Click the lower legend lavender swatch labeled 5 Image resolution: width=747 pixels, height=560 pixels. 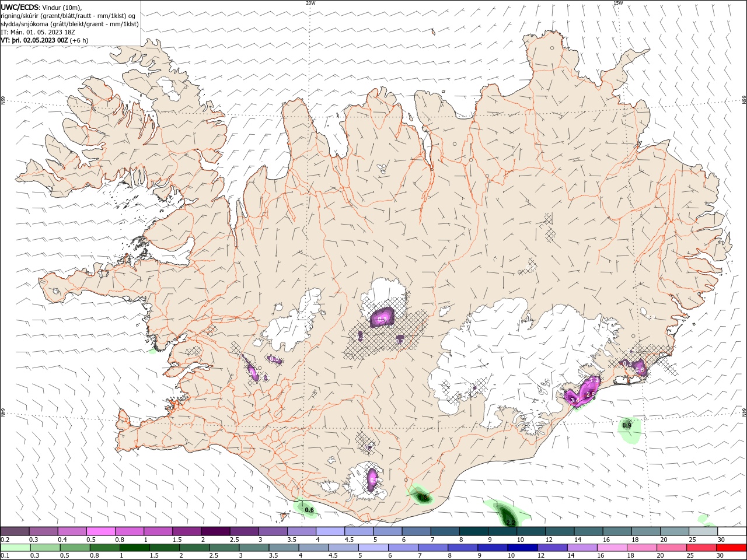tap(373, 548)
